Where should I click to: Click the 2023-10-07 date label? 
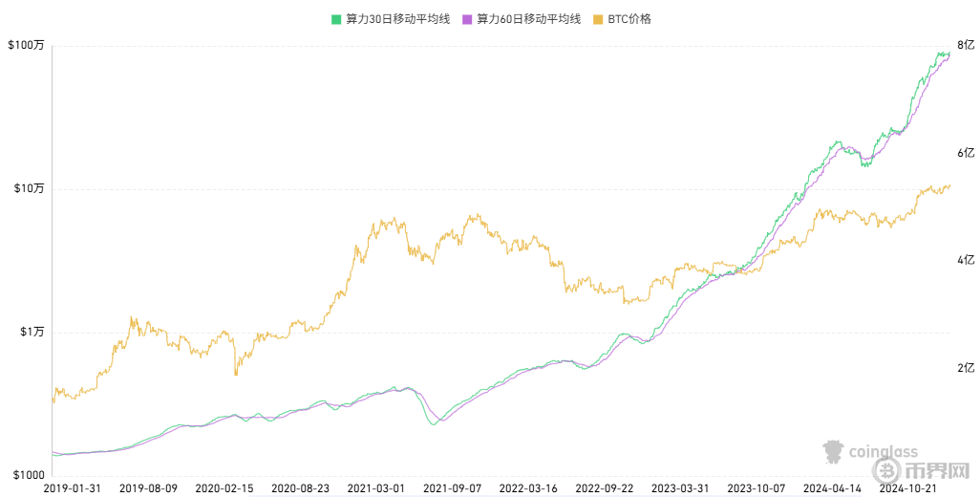coord(756,487)
